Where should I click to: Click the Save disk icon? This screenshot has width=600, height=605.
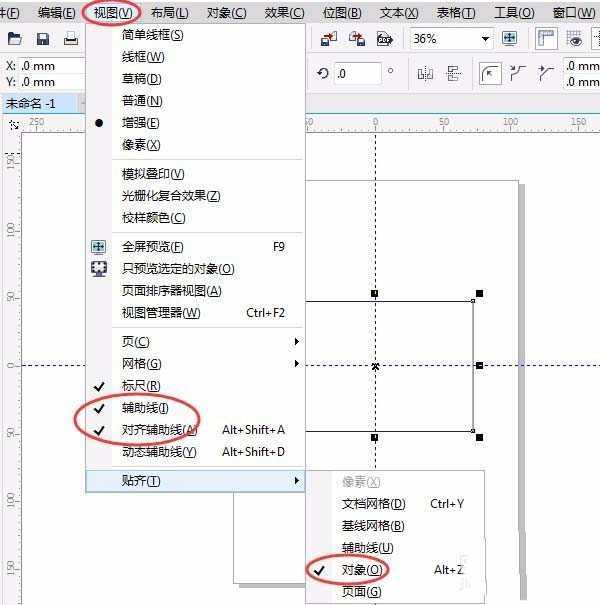(43, 39)
